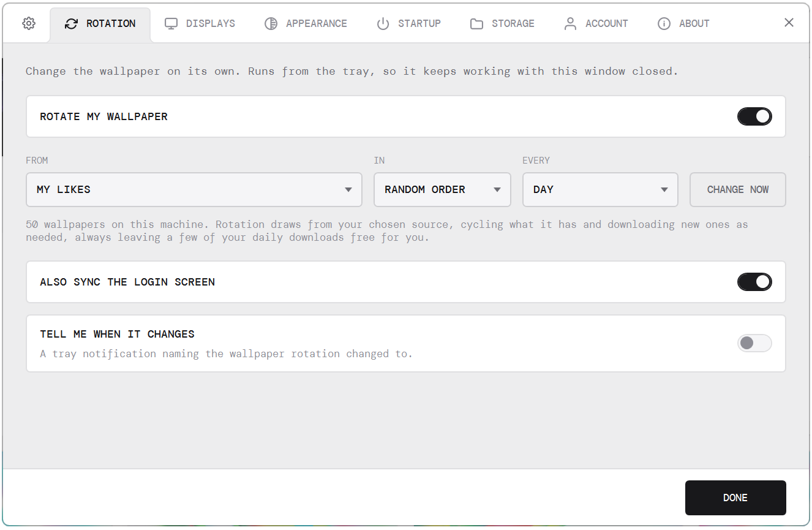Click the "50 wallpapers on this machine" note
This screenshot has height=530, width=812.
tap(387, 230)
